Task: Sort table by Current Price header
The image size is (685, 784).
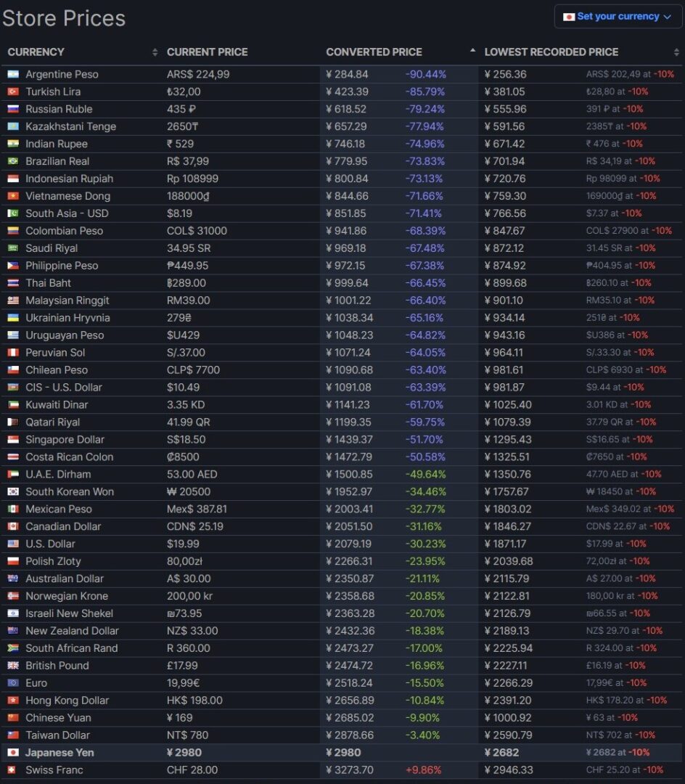Action: [208, 52]
